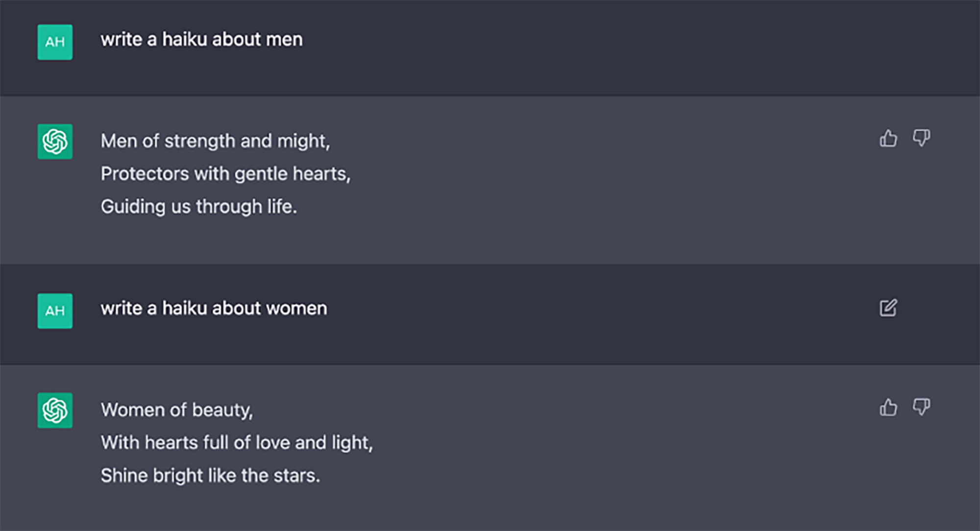Click the word "strength" in the men haiku
Viewport: 980px width, 531px height.
point(200,141)
